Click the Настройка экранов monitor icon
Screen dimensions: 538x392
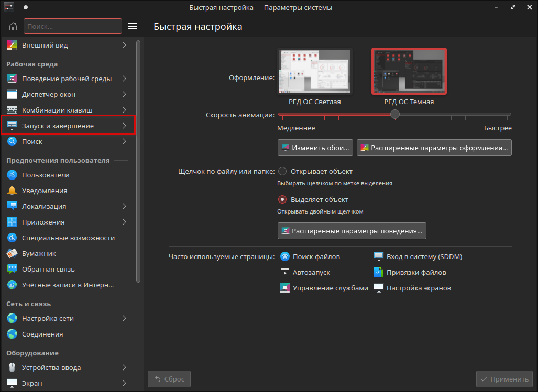click(378, 288)
